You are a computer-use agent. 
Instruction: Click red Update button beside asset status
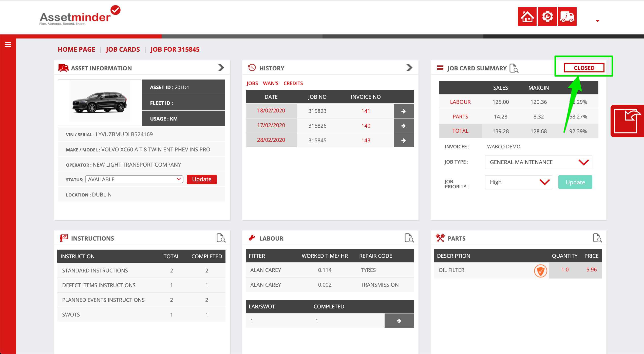coord(202,179)
